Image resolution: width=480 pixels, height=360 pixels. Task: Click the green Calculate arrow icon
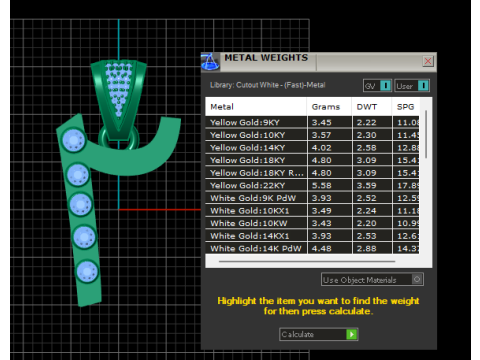click(x=352, y=334)
